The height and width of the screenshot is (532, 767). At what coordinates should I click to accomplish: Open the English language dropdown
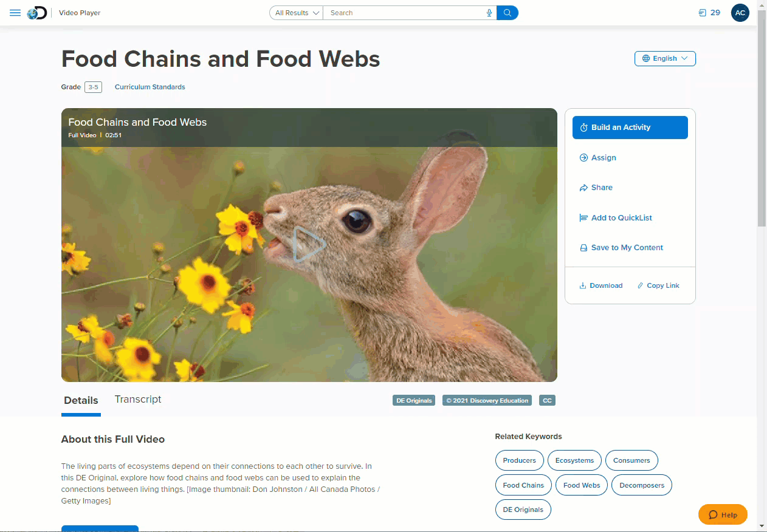pyautogui.click(x=665, y=58)
